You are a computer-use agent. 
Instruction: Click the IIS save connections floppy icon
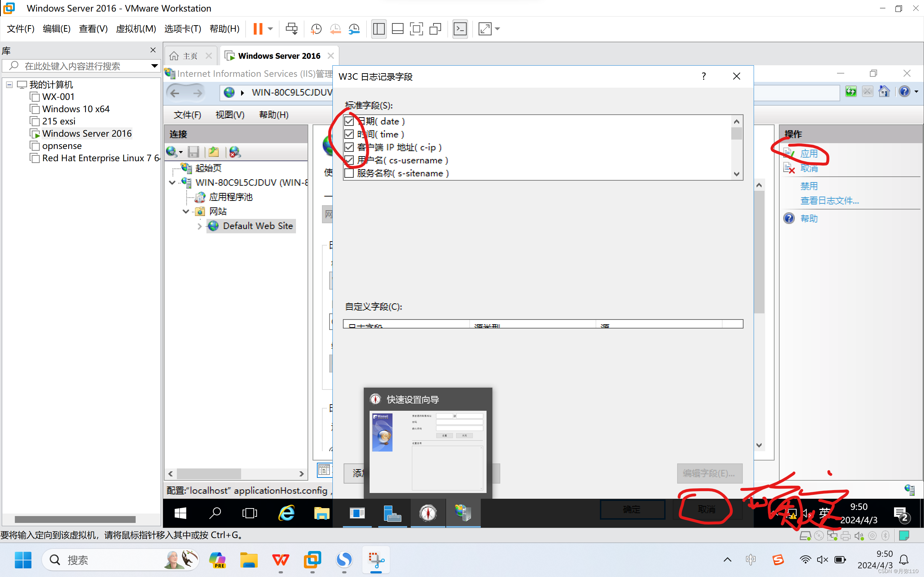click(193, 152)
